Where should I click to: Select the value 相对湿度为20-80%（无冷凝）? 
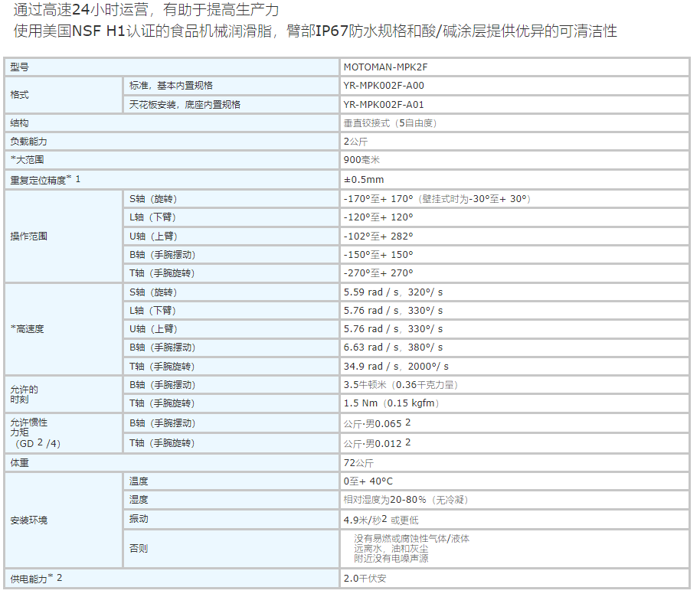[x=405, y=500]
